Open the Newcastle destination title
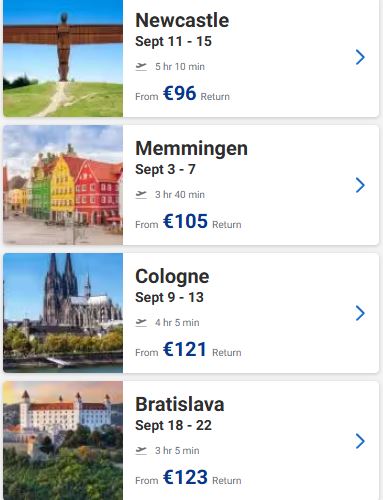 [x=182, y=20]
